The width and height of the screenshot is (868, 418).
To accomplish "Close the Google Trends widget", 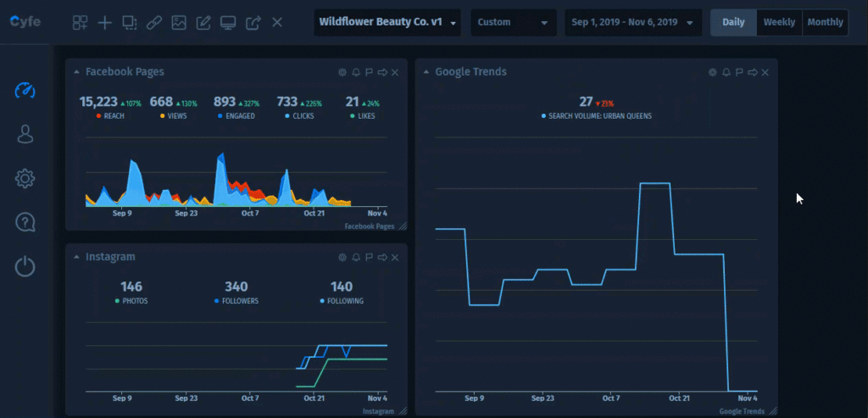I will [765, 73].
